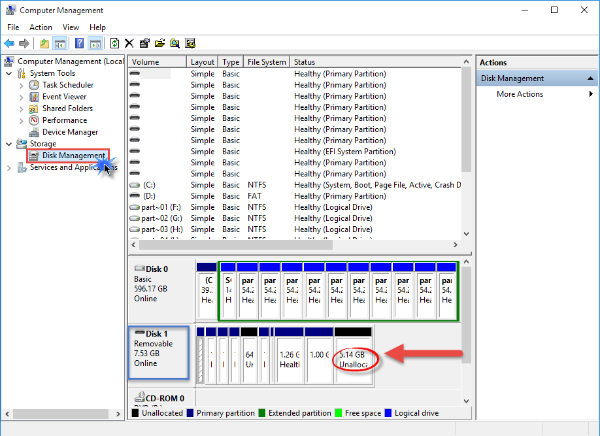Open the View menu
Image resolution: width=600 pixels, height=436 pixels.
(x=71, y=27)
